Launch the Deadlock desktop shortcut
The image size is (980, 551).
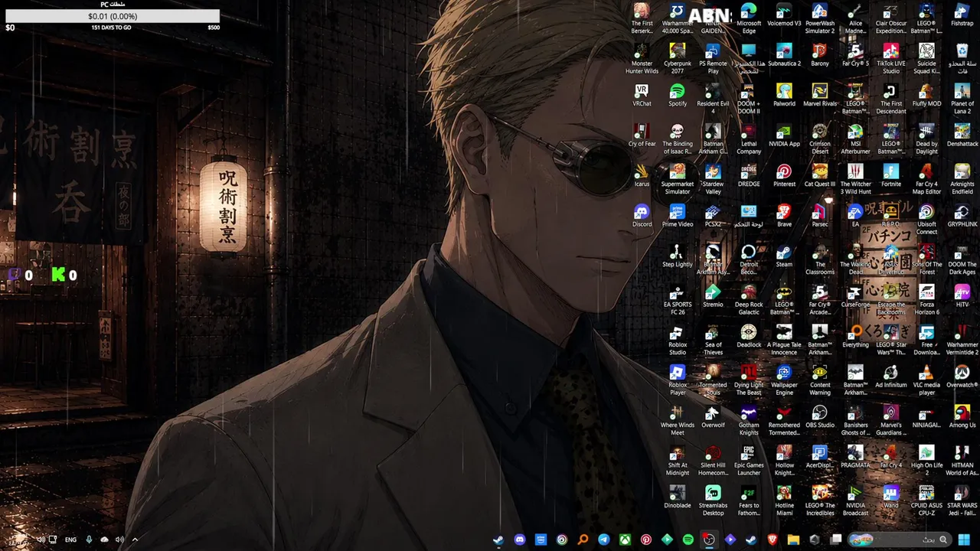[749, 337]
